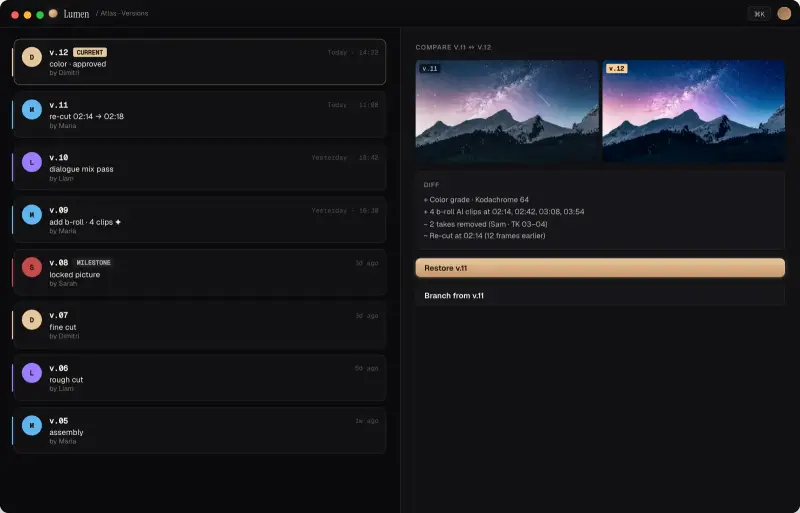Click the MILESTONE tag on v.08

pos(93,263)
